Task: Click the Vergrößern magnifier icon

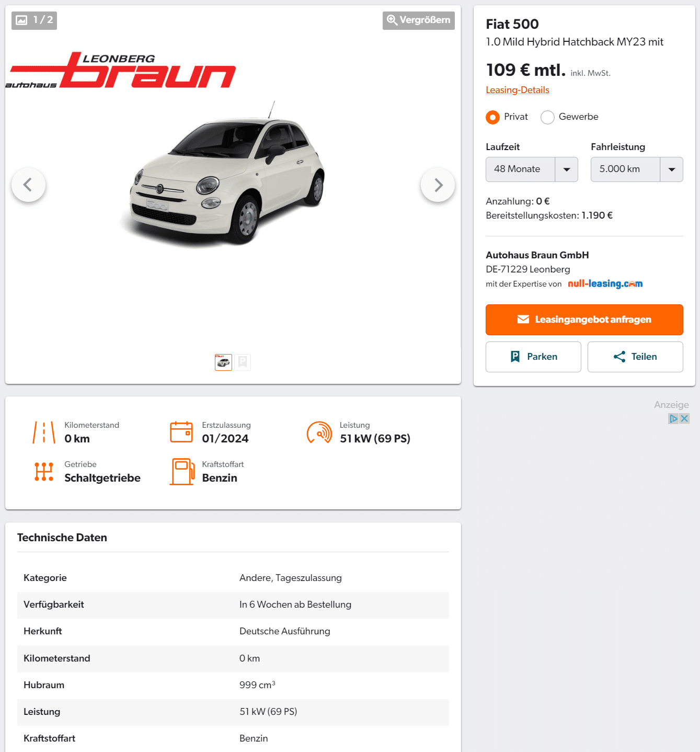Action: [392, 20]
